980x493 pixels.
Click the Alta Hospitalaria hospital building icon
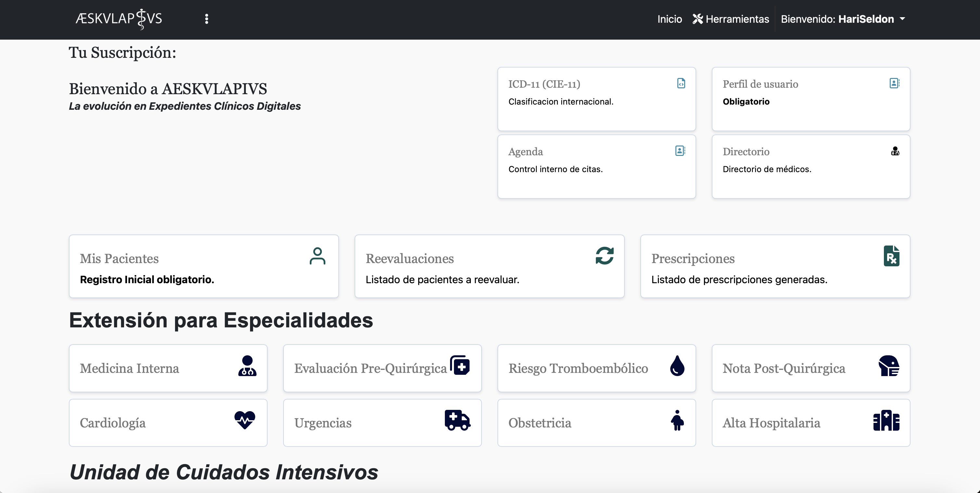[886, 420]
